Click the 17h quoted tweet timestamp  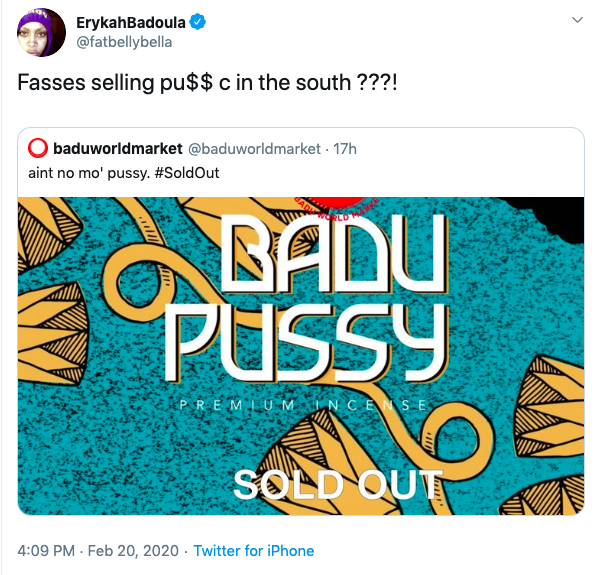[345, 149]
